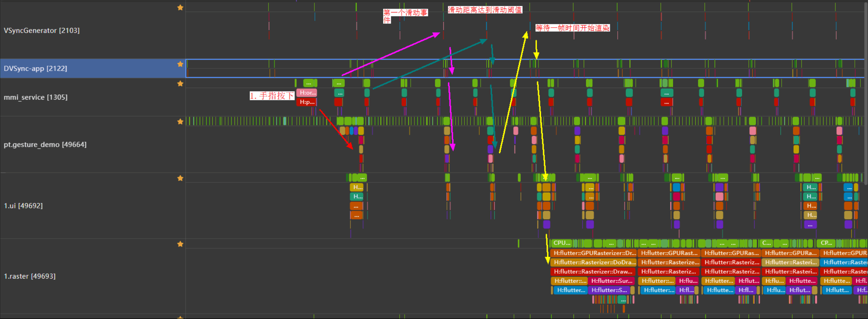This screenshot has width=868, height=319.
Task: Select the orange H... slice in 1.ui row
Action: pyautogui.click(x=811, y=206)
